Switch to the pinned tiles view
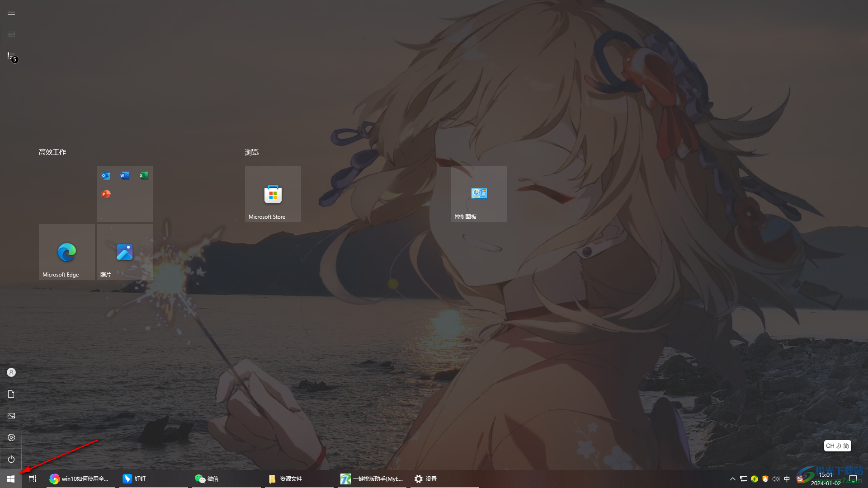The width and height of the screenshot is (868, 488). [11, 34]
